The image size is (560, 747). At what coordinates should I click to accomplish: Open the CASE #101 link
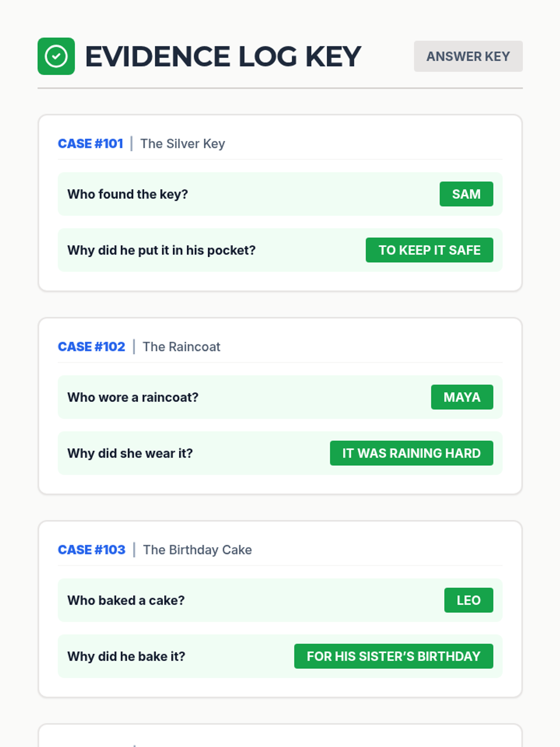91,143
